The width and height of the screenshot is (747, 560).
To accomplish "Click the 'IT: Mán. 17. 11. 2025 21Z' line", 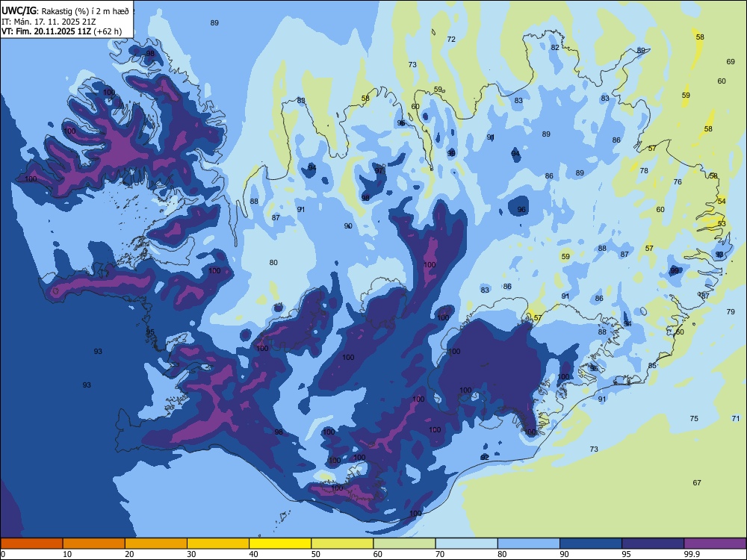I will (49, 22).
